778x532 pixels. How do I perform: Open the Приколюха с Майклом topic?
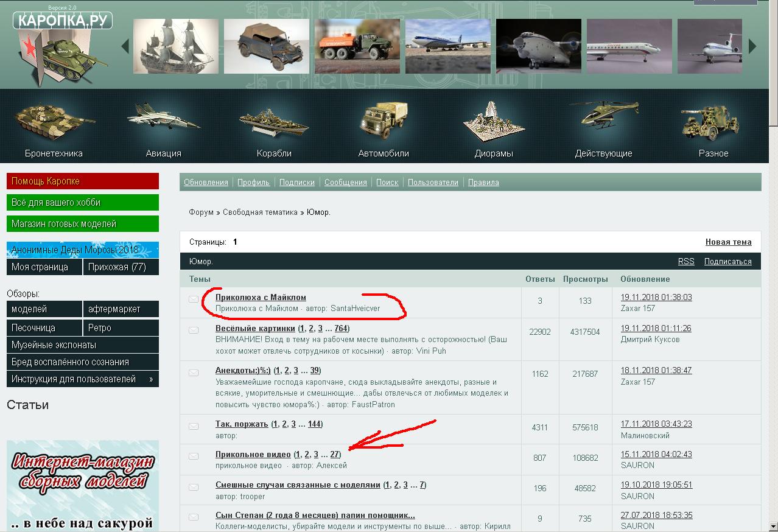pos(261,297)
